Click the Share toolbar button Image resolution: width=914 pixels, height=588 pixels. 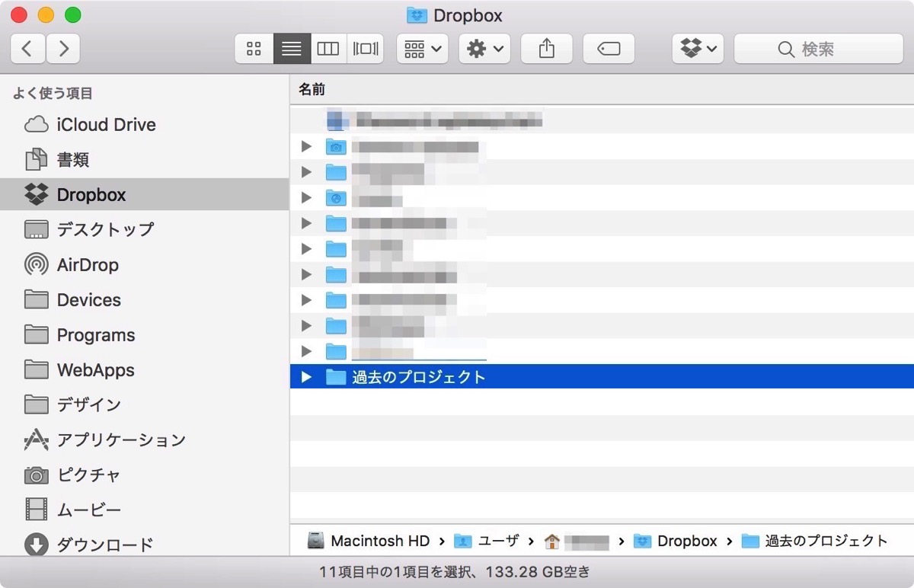(x=547, y=49)
